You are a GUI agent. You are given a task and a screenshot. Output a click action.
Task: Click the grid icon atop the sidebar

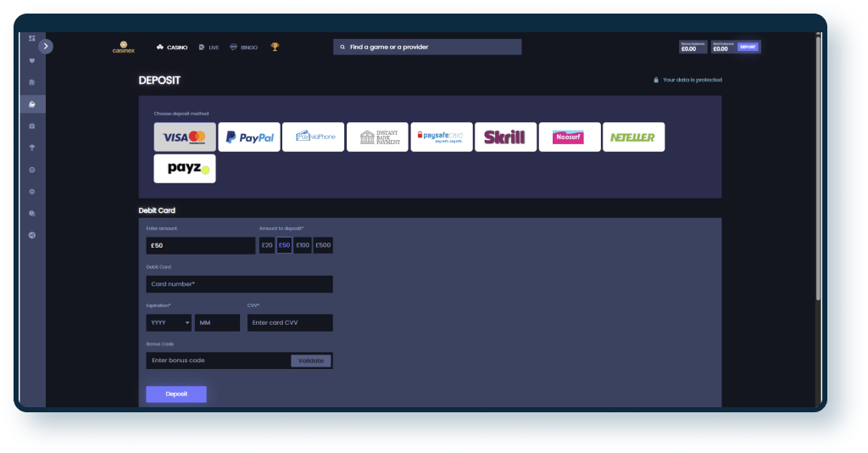[32, 38]
